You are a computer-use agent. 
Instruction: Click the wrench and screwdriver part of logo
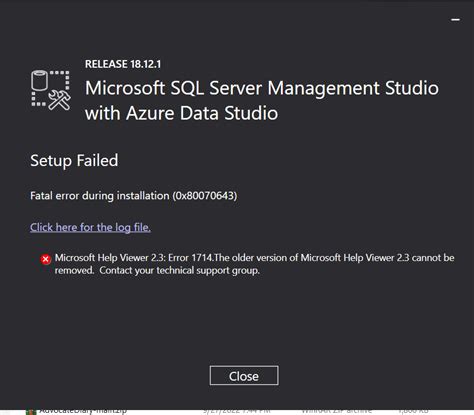60,100
